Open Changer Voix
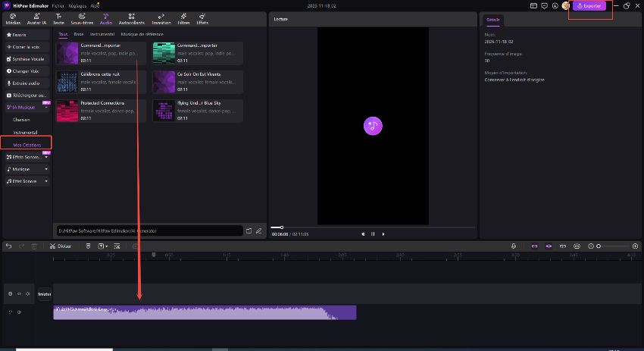644x351 pixels. (x=27, y=71)
